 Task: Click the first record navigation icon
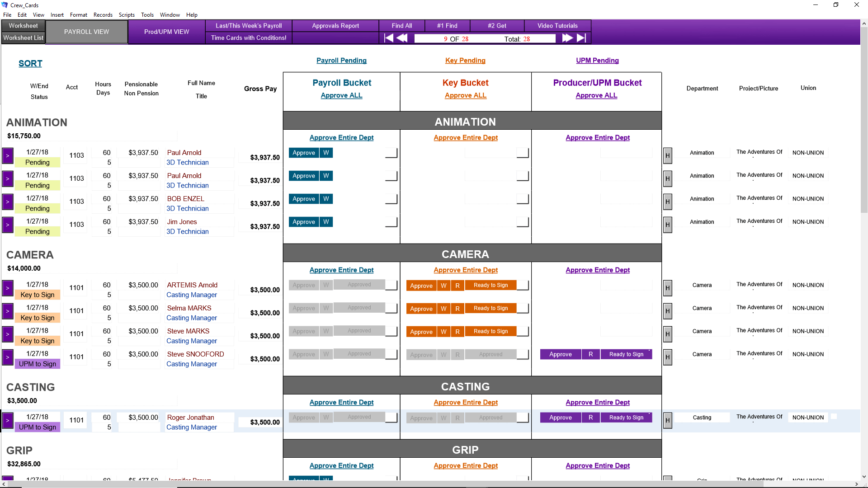pos(389,38)
